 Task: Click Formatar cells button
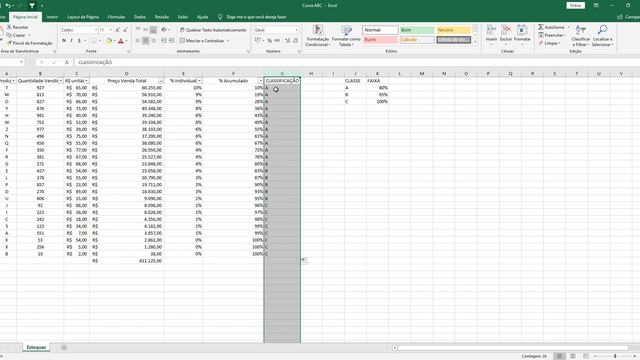522,34
